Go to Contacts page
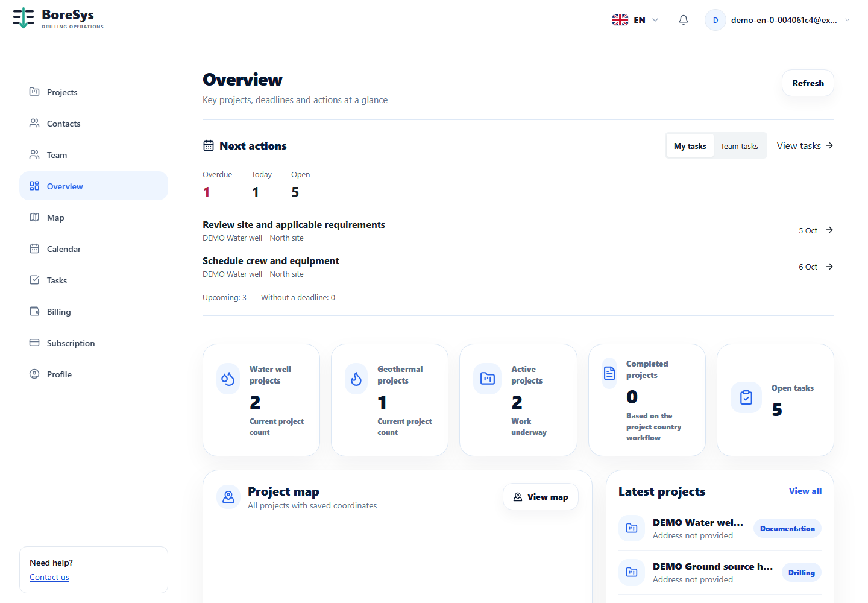Viewport: 868px width, 603px height. (93, 123)
